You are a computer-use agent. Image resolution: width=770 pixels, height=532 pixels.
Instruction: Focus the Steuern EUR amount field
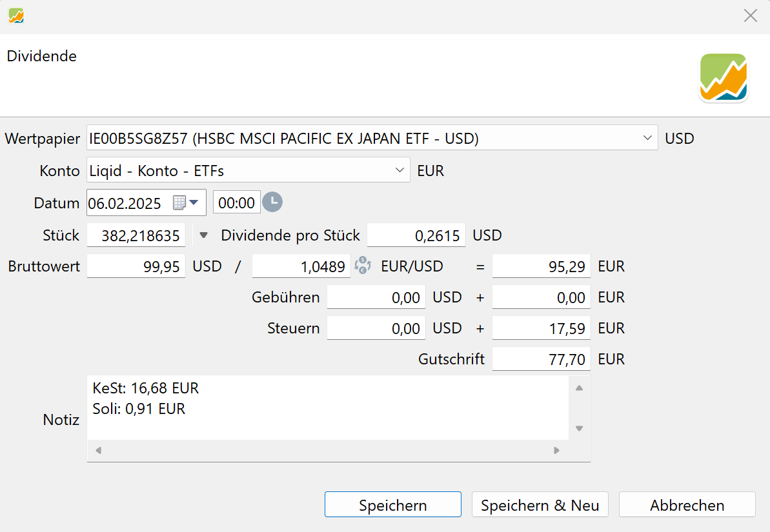coord(541,329)
